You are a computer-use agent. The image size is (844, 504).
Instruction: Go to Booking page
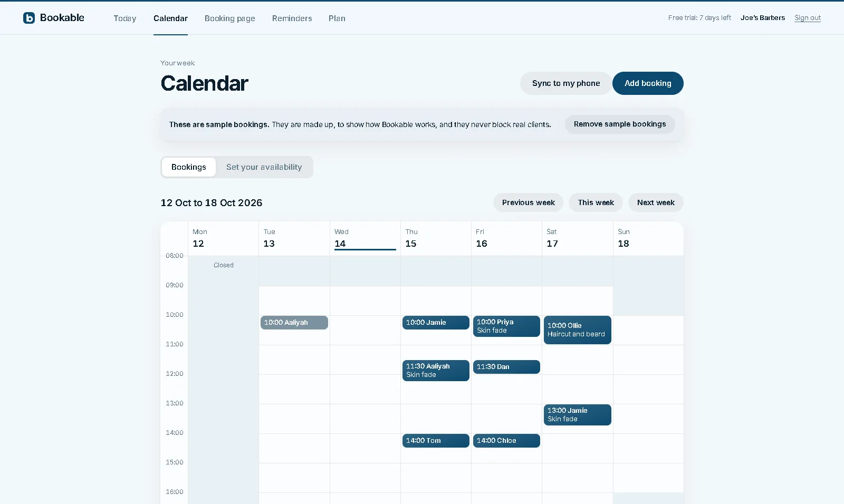(x=230, y=18)
